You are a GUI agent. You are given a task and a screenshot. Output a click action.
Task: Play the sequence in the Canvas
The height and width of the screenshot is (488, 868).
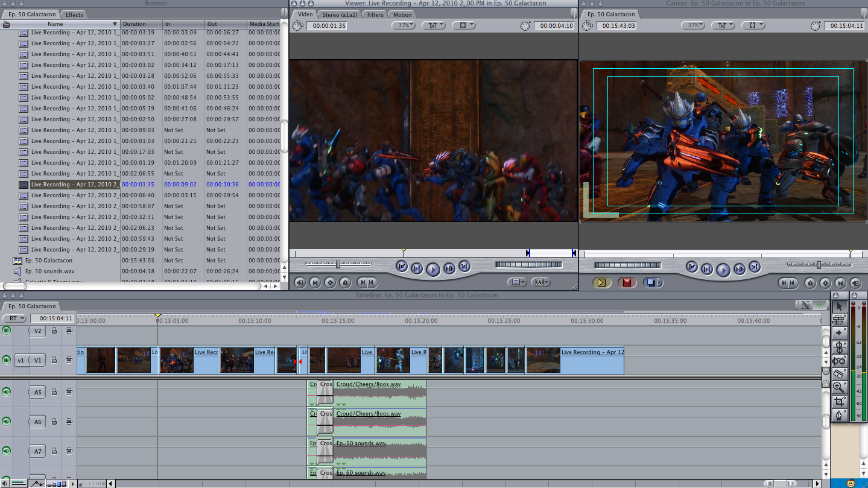(723, 270)
